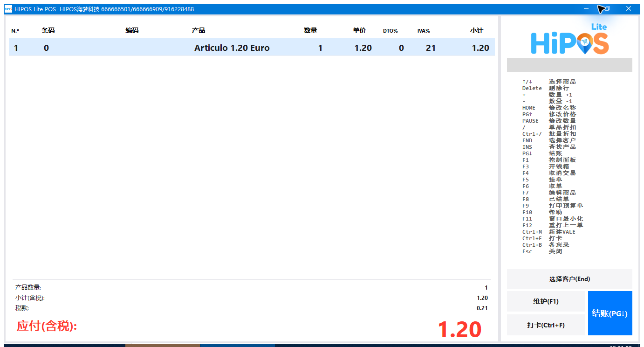This screenshot has height=347, width=644.
Task: Click the F5 挂单 shortcut hint
Action: pos(542,180)
